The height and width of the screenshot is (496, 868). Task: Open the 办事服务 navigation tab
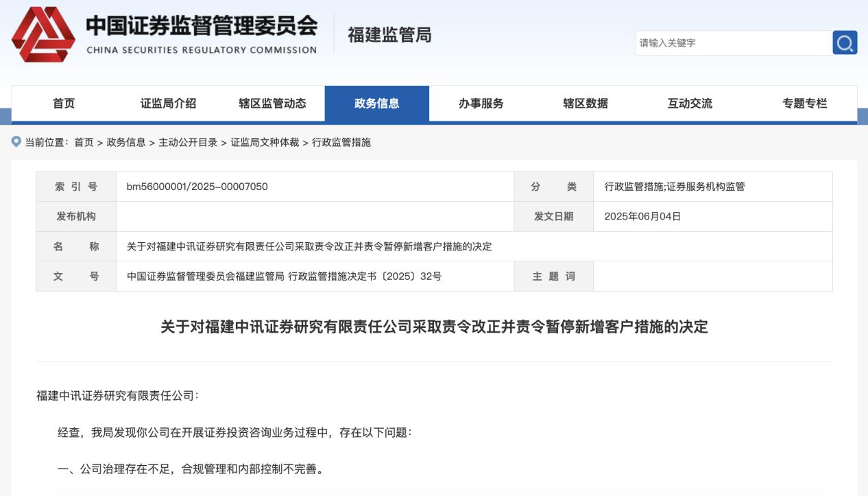[481, 104]
